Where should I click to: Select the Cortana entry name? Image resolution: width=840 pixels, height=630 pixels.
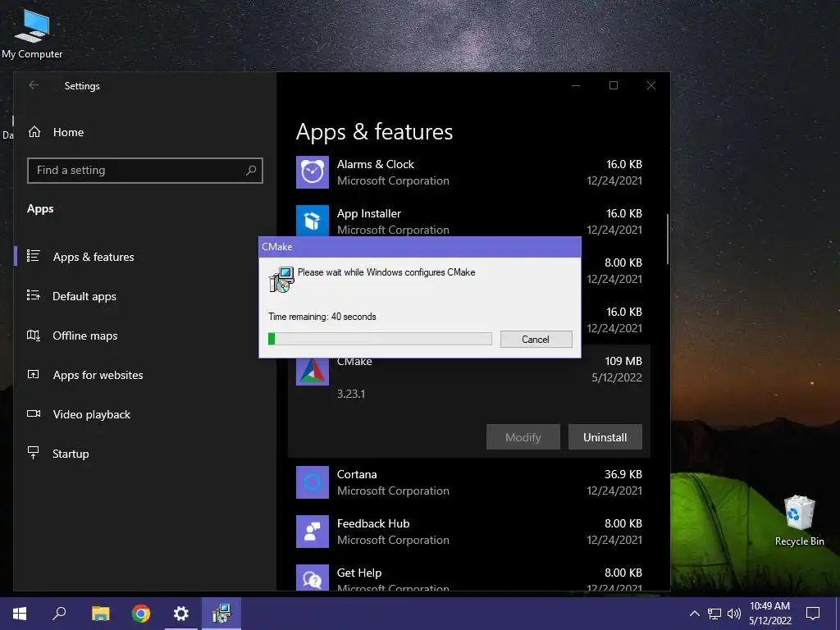click(x=357, y=475)
